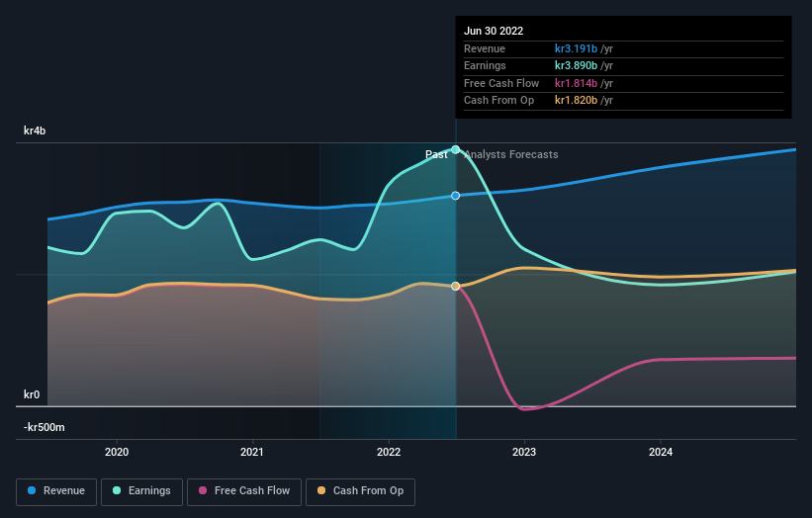Screen dimensions: 812x518
Task: Click the Free Cash Flow label in tooltip
Action: 501,83
